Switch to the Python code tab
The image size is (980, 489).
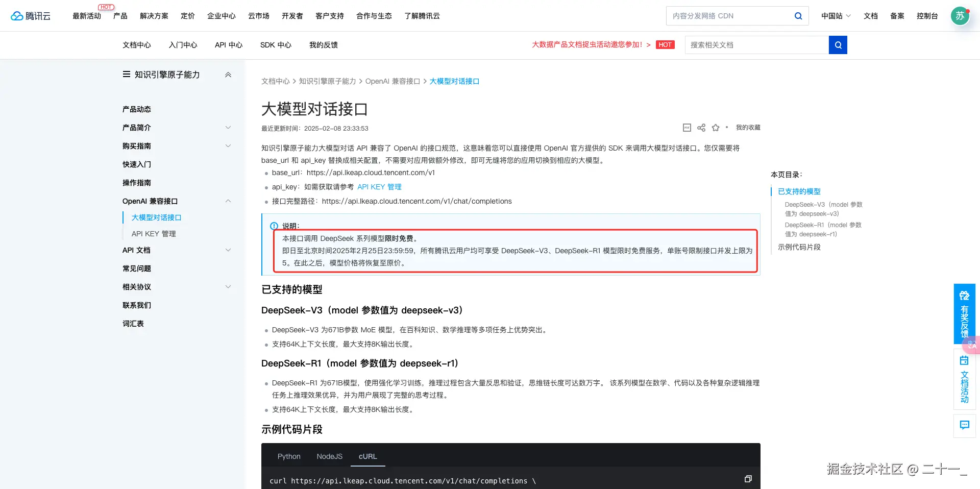point(289,456)
